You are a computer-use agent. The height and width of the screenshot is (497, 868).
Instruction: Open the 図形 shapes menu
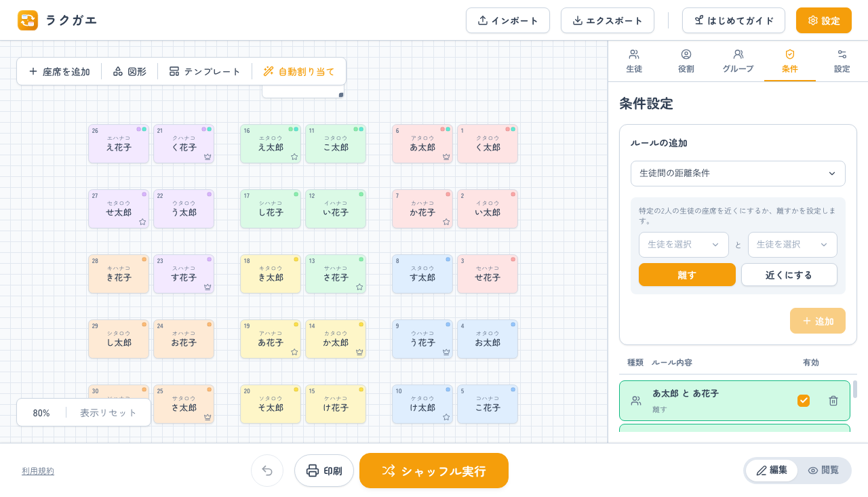click(130, 71)
